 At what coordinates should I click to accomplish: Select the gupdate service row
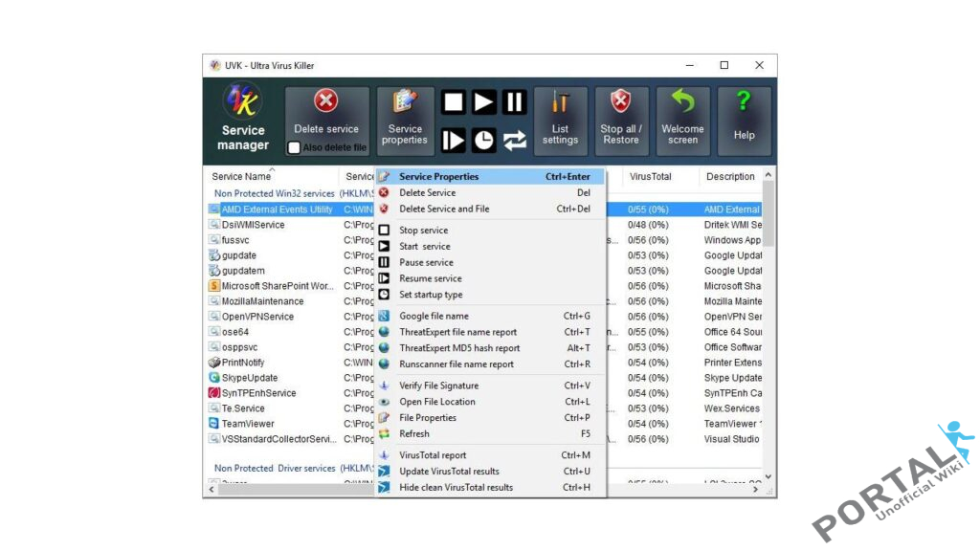point(238,255)
